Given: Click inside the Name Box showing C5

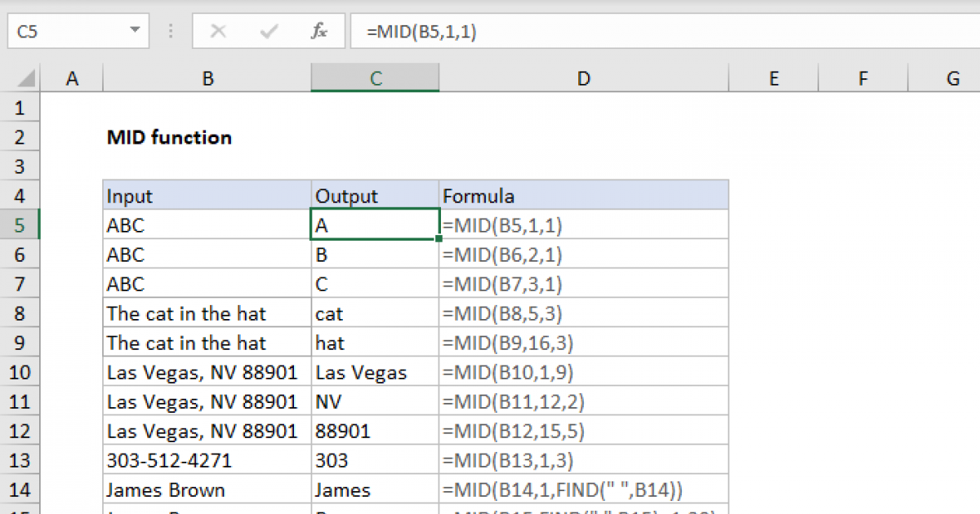Looking at the screenshot, I should pyautogui.click(x=65, y=32).
